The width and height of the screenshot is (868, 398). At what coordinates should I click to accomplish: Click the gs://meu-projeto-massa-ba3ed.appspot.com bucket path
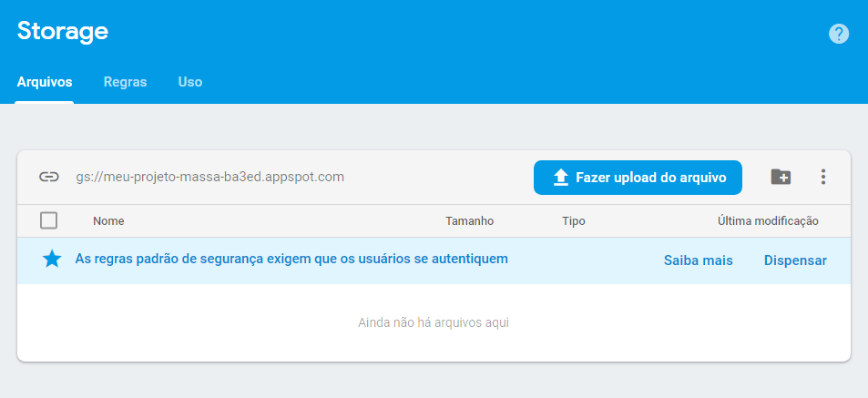(209, 177)
